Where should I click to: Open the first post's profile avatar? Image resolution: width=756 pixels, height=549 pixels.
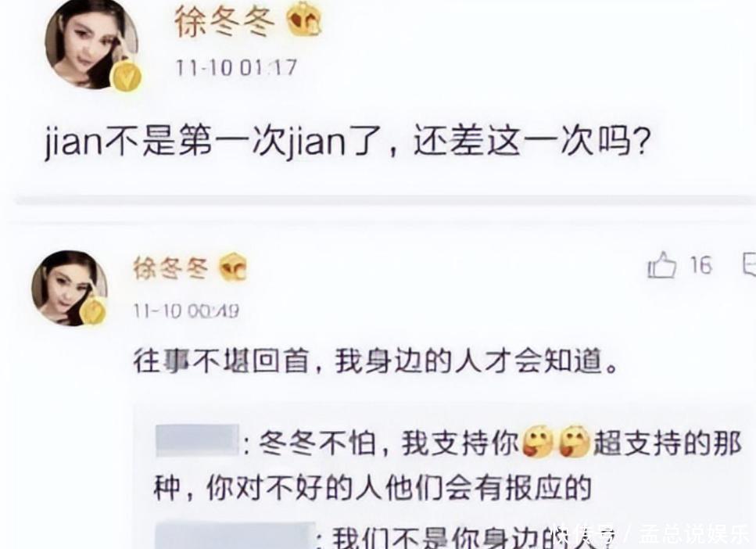[x=91, y=45]
